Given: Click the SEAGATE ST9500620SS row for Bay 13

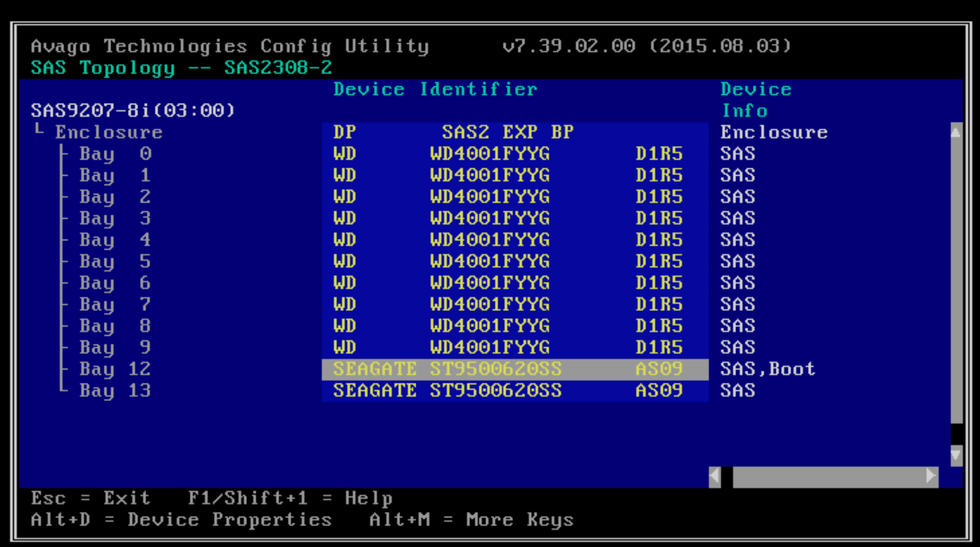Looking at the screenshot, I should pyautogui.click(x=515, y=391).
